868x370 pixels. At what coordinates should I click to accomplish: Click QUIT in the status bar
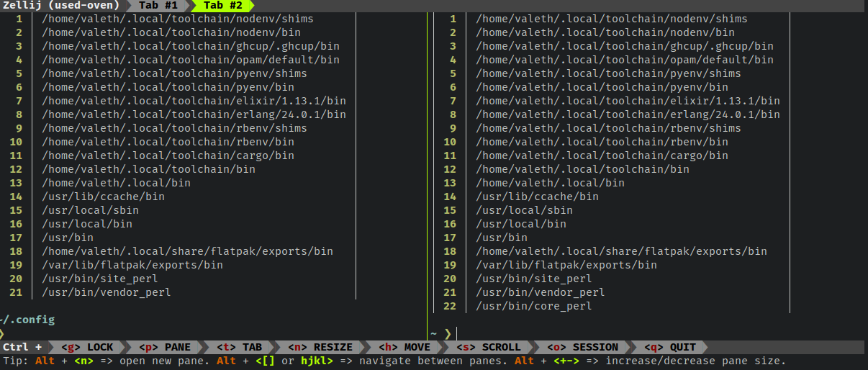pyautogui.click(x=671, y=347)
